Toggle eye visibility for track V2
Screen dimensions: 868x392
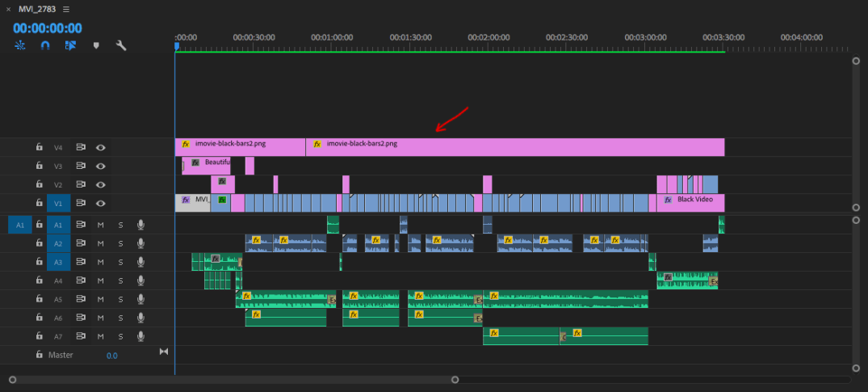coord(101,185)
